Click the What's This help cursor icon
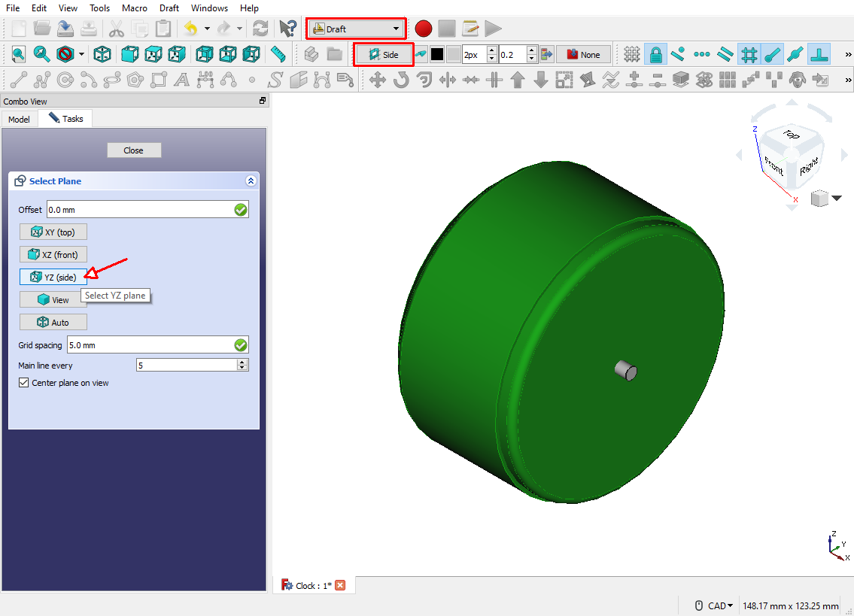Viewport: 854px width, 616px height. [287, 29]
